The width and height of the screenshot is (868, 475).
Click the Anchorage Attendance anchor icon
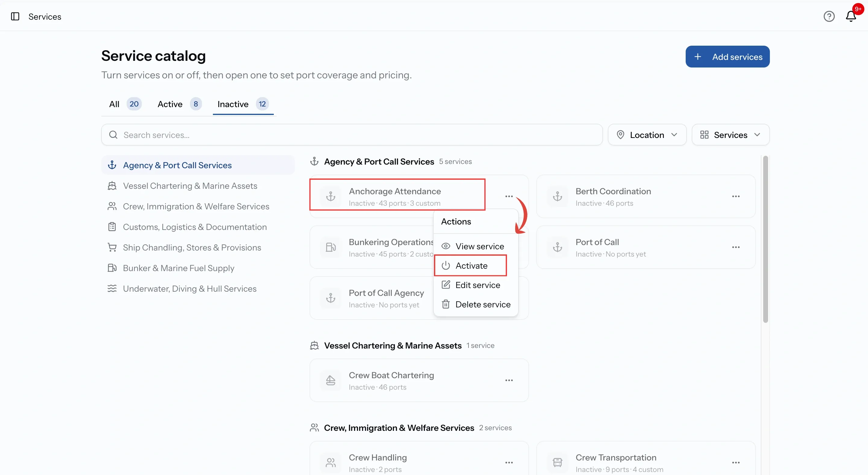coord(330,196)
